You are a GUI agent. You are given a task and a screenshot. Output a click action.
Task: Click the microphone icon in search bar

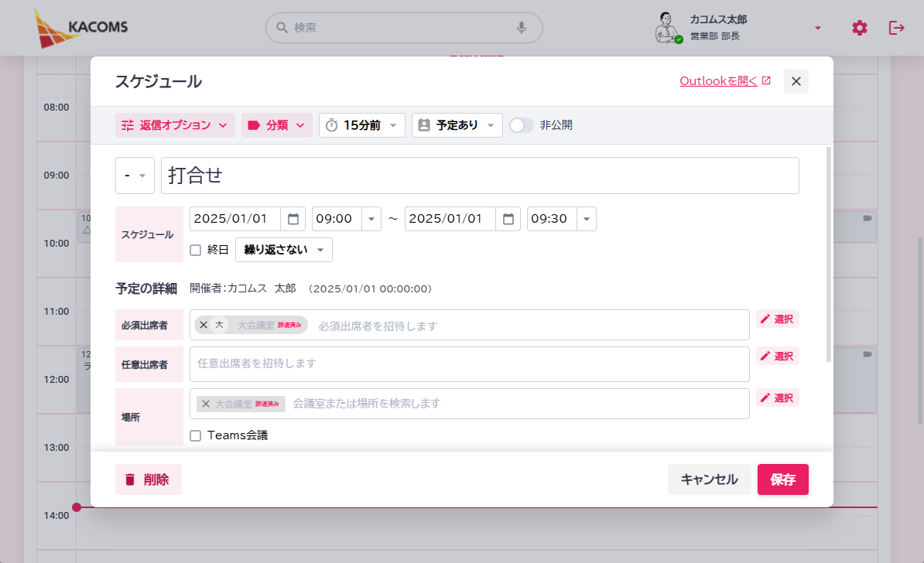tap(522, 28)
